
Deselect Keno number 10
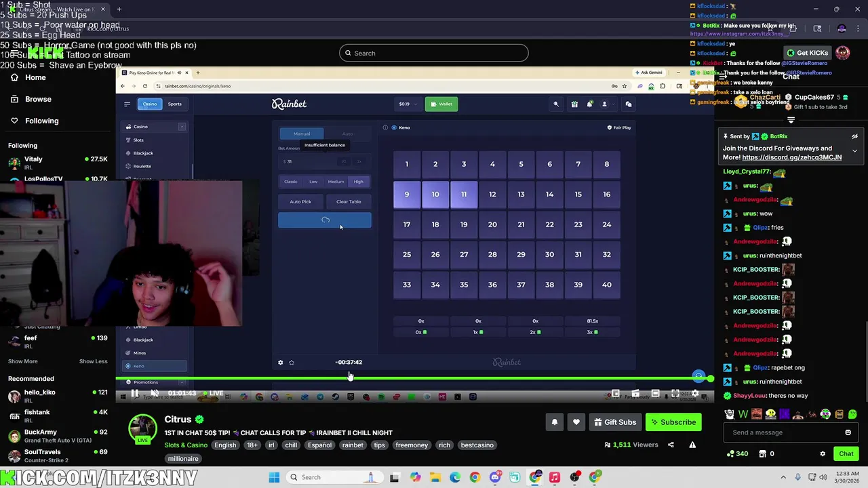pyautogui.click(x=435, y=195)
